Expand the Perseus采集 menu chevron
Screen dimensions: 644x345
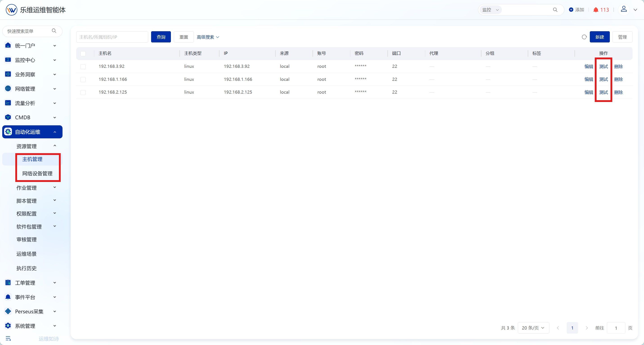pyautogui.click(x=55, y=312)
